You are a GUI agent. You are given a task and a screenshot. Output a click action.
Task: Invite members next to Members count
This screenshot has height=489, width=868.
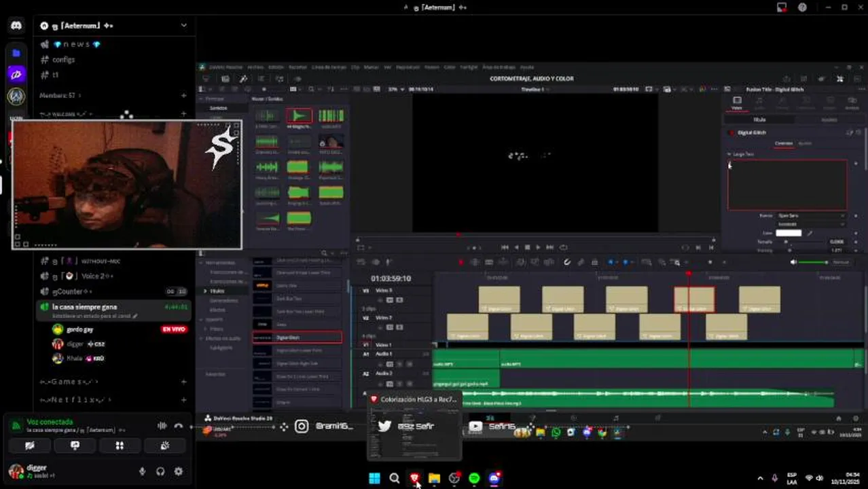coord(183,96)
